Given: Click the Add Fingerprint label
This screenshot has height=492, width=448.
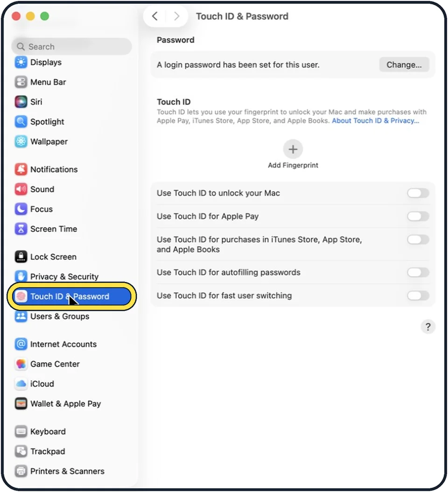Looking at the screenshot, I should [x=293, y=165].
